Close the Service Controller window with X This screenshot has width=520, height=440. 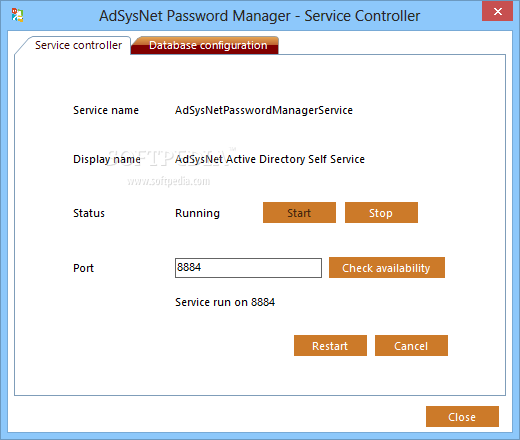(497, 11)
